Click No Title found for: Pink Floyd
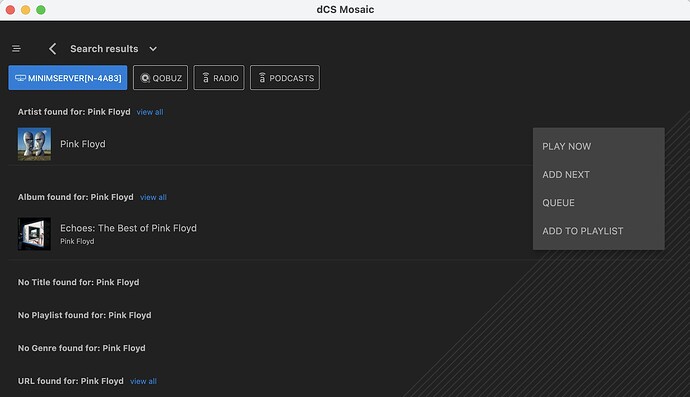Image resolution: width=690 pixels, height=397 pixels. (x=78, y=282)
